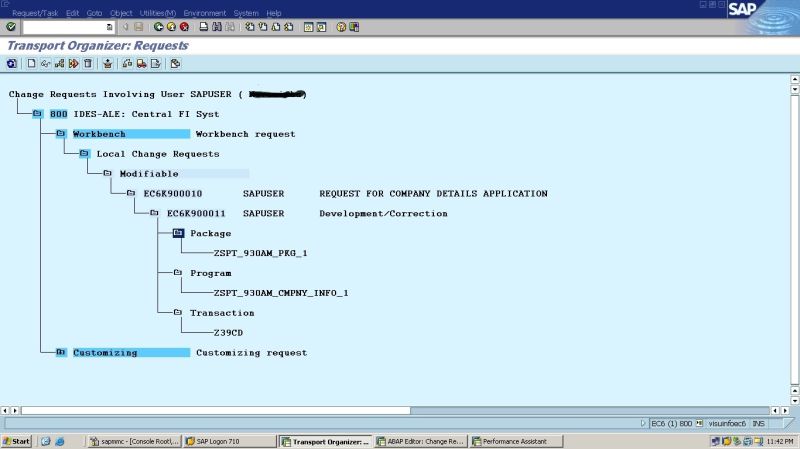
Task: Toggle INS insert mode in status bar
Action: [x=758, y=423]
